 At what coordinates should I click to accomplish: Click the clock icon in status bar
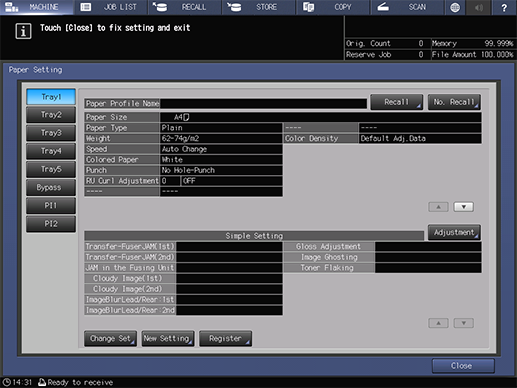pos(7,382)
